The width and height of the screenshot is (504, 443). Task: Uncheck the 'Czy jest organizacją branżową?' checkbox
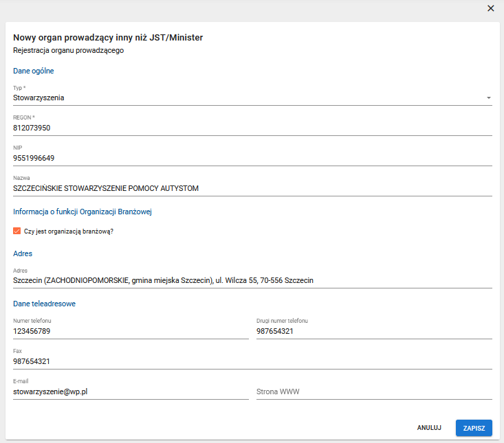point(17,231)
